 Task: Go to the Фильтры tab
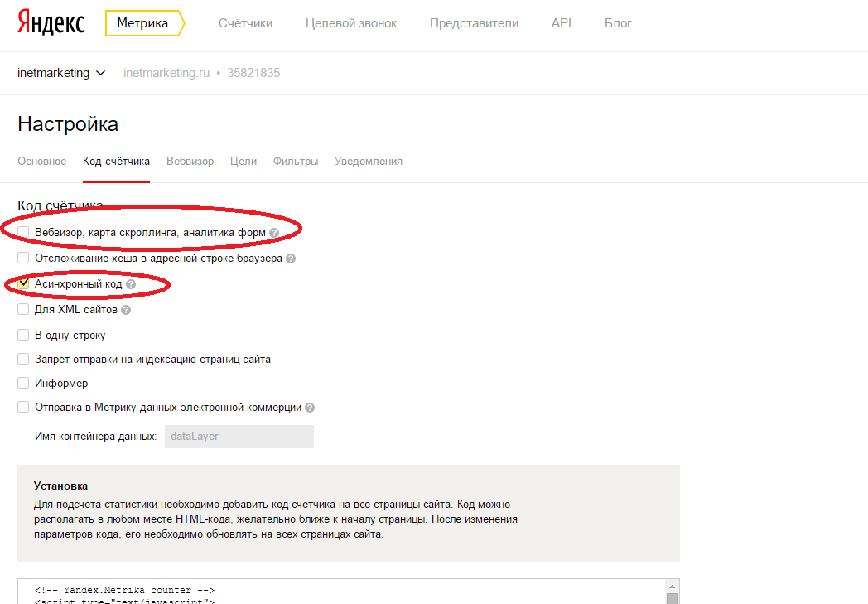click(x=296, y=161)
